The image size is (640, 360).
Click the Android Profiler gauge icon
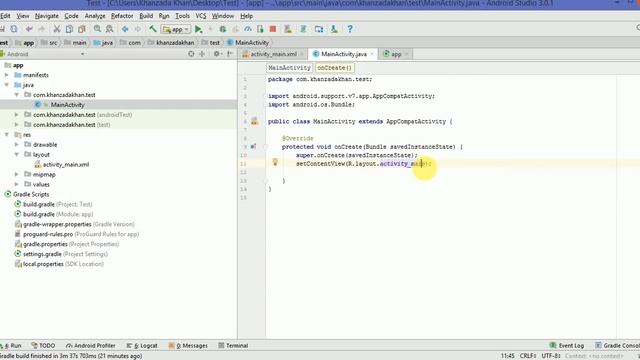248,29
